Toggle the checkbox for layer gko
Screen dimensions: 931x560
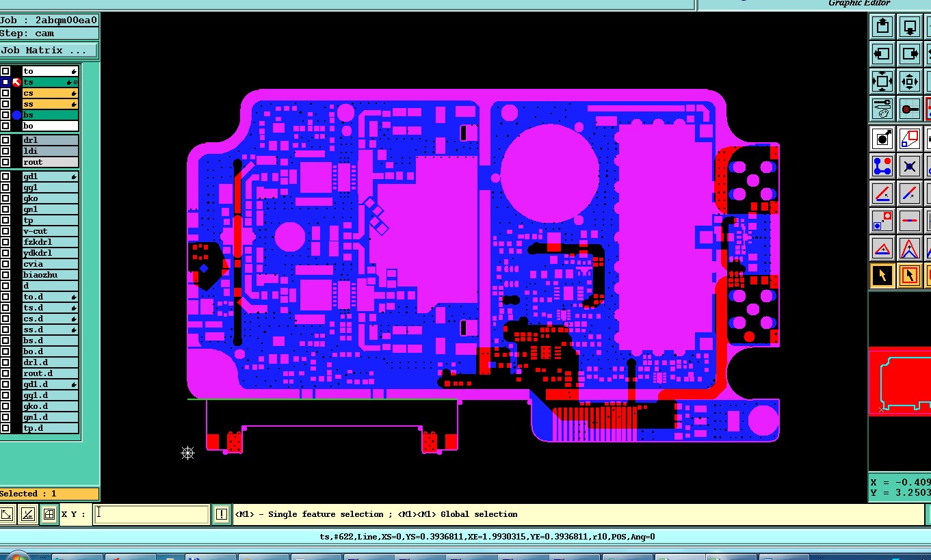pyautogui.click(x=5, y=198)
